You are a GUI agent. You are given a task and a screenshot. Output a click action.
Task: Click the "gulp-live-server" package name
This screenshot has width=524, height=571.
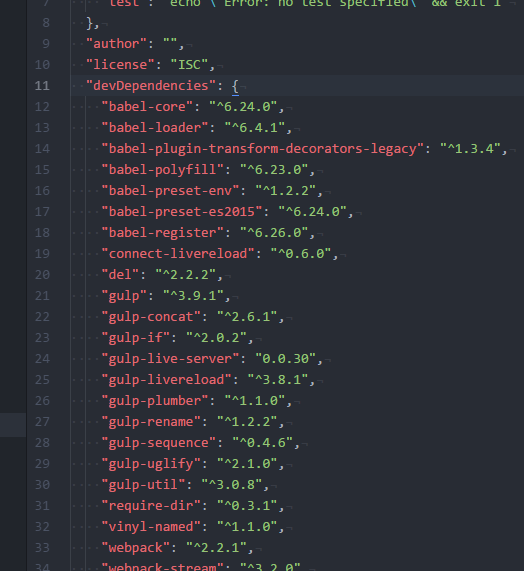click(170, 359)
